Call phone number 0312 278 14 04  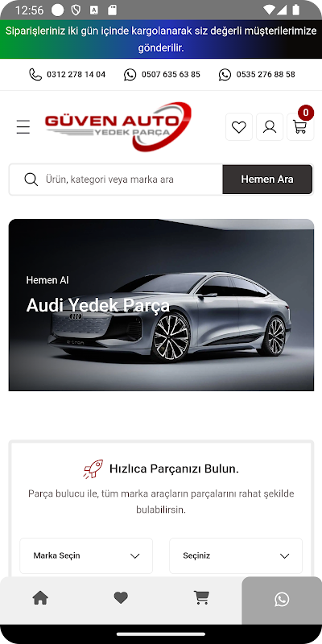pyautogui.click(x=67, y=74)
